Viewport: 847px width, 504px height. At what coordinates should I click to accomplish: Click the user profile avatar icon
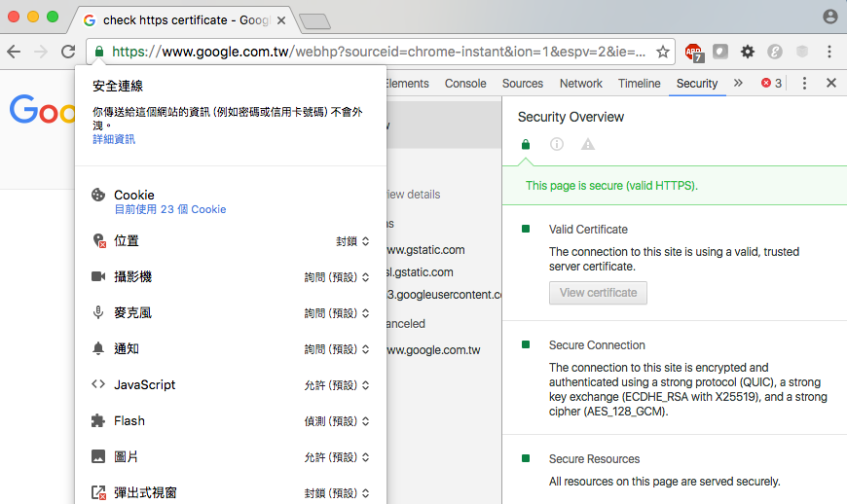(x=830, y=17)
